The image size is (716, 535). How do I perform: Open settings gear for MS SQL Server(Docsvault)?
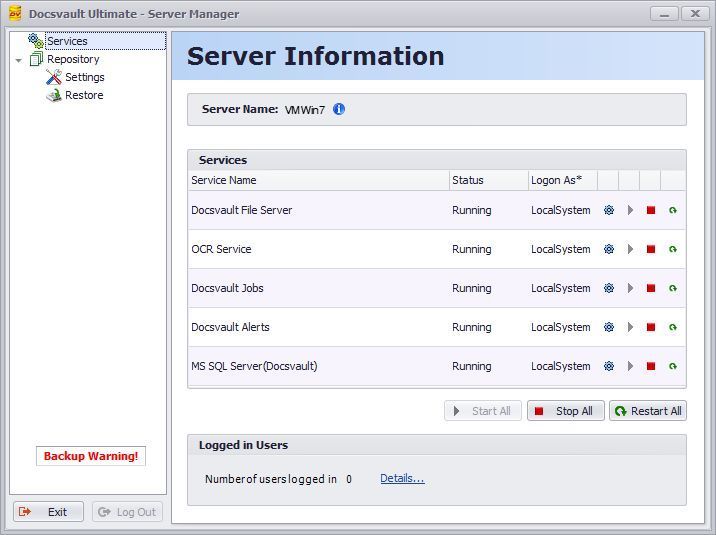click(x=609, y=366)
